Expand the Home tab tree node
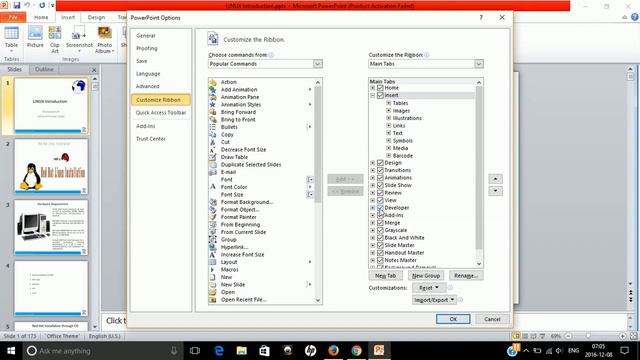 373,88
